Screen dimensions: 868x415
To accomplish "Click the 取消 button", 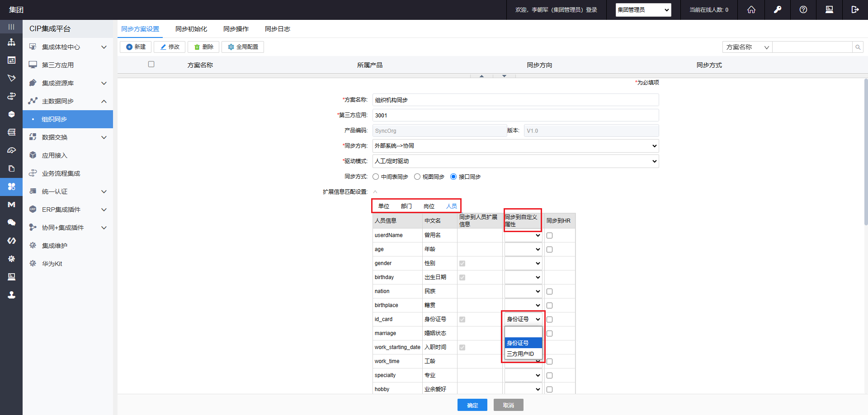I will coord(508,405).
